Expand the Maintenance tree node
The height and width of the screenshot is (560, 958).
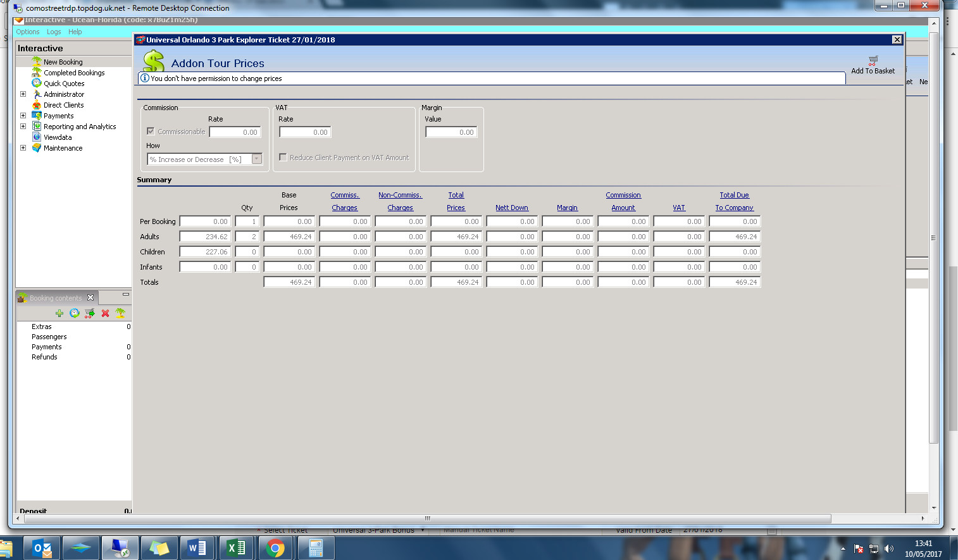click(x=23, y=148)
